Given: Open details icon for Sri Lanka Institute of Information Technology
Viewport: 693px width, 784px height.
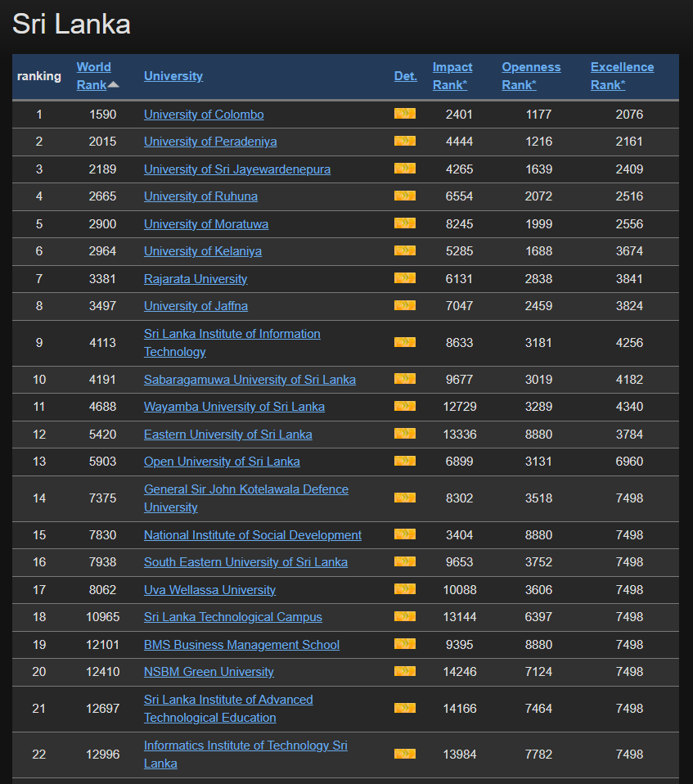Looking at the screenshot, I should (404, 343).
